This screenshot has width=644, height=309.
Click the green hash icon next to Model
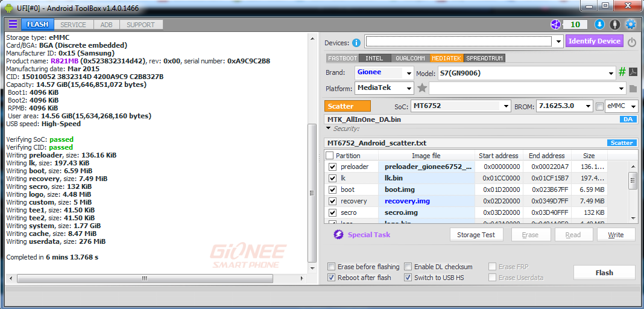coord(622,72)
